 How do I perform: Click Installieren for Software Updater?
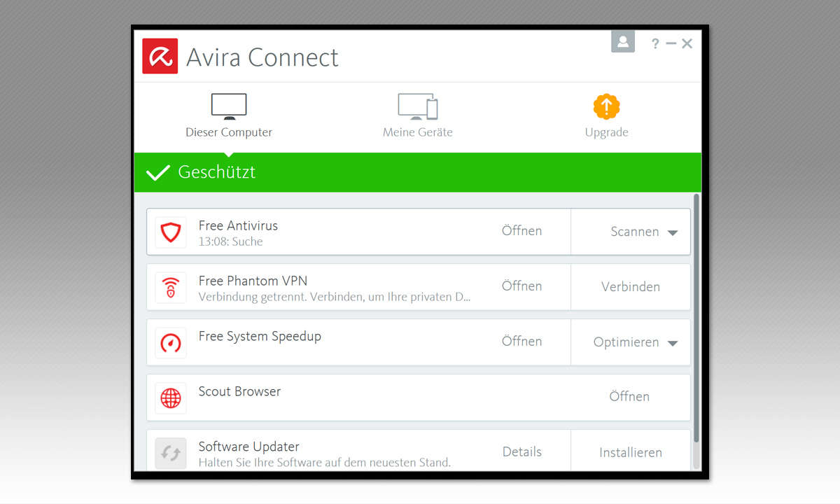(631, 453)
